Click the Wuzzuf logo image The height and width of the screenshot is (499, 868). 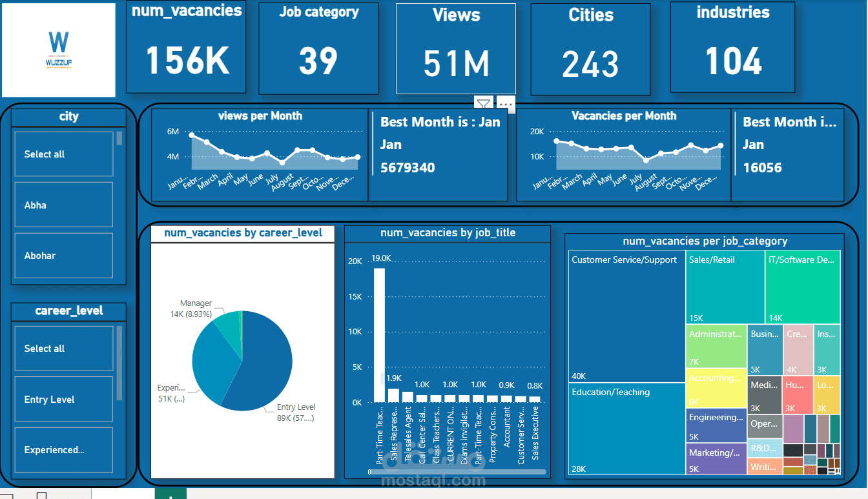pos(59,50)
